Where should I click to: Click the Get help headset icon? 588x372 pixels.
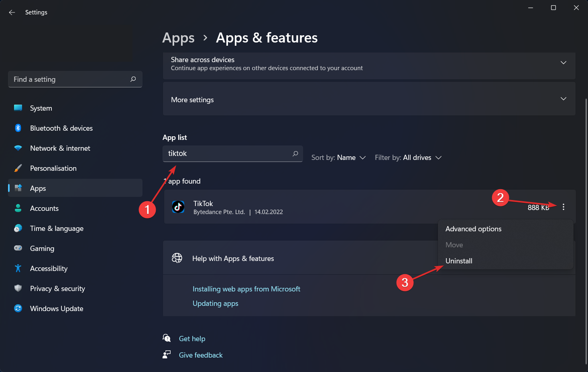167,338
